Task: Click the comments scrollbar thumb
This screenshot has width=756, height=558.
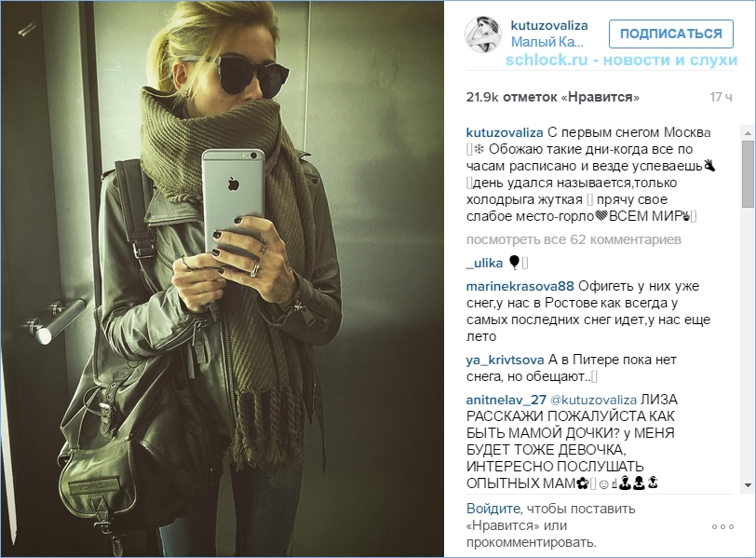Action: pos(748,174)
